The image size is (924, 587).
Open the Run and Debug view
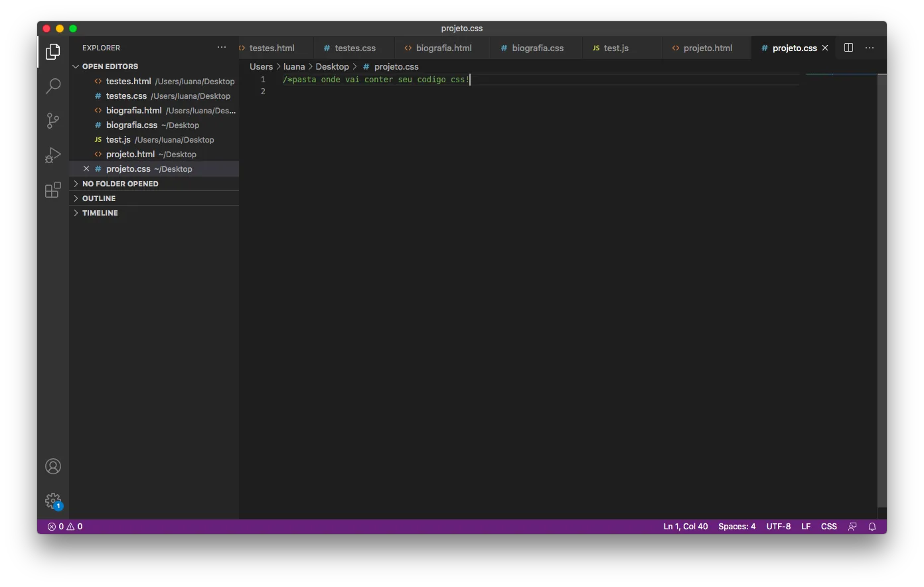click(x=53, y=155)
